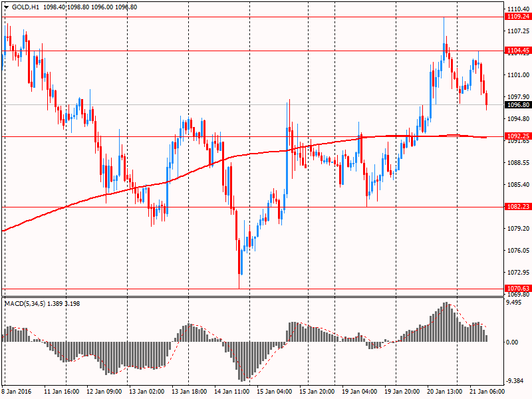Select the 1094.80 price scale value
Viewport: 532px width, 399px height.
(518, 119)
